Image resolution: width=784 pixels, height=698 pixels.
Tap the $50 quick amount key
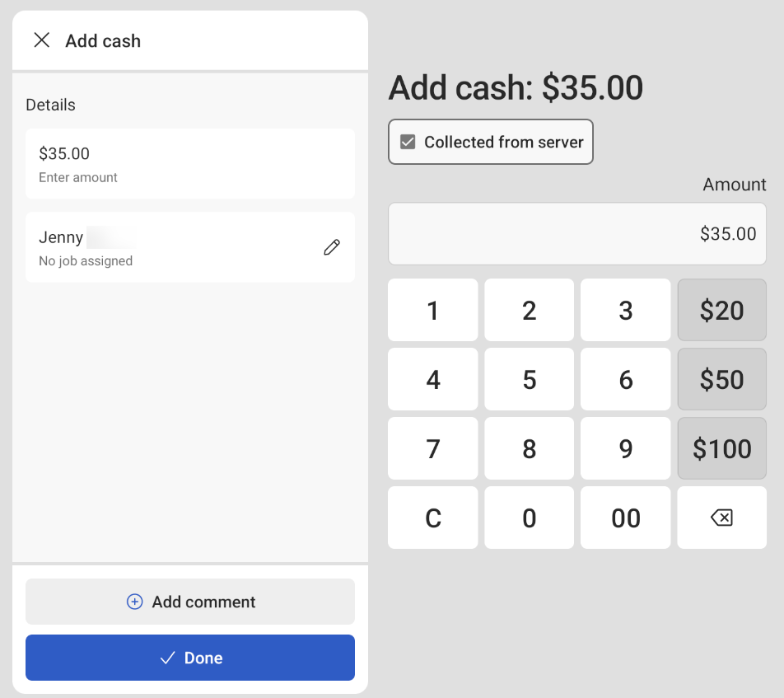721,379
